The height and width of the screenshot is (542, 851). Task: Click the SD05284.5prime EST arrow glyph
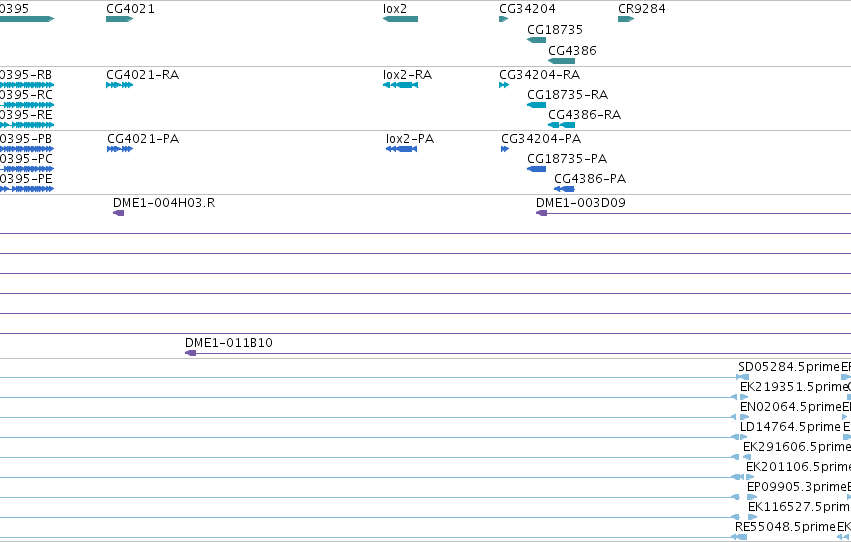coord(742,377)
